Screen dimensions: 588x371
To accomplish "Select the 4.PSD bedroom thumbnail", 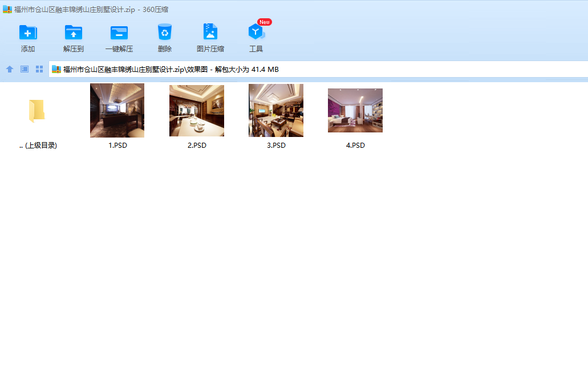I will pos(355,110).
